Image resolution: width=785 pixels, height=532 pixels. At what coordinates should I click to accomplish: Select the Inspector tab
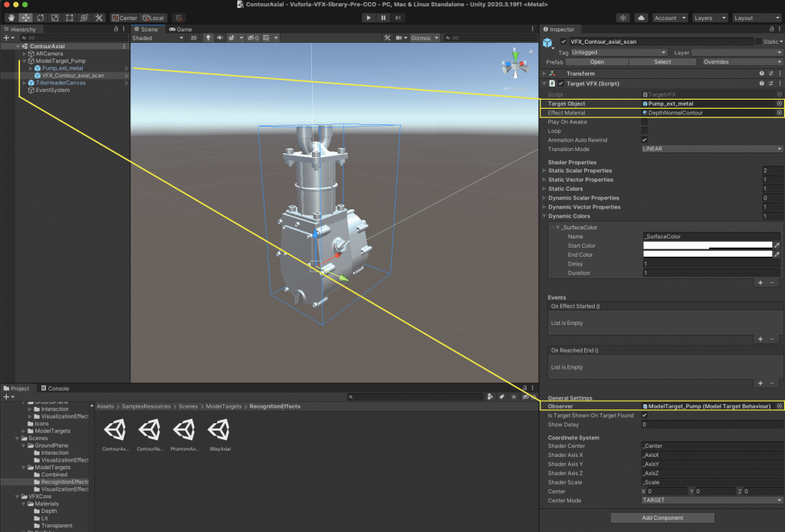point(559,29)
